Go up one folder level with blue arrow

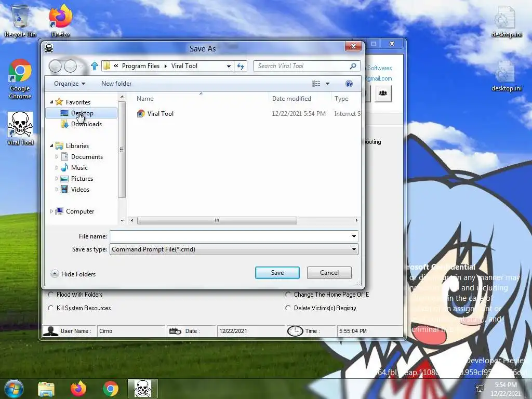(95, 66)
